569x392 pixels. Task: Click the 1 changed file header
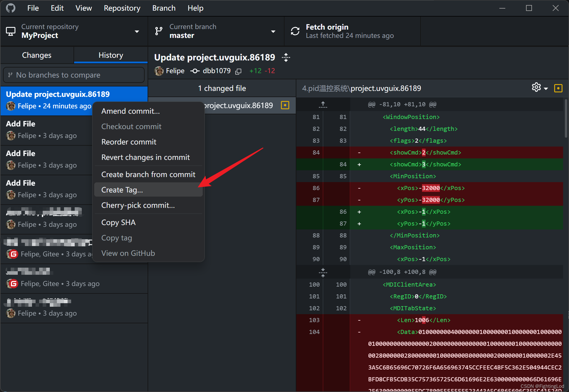(x=222, y=88)
